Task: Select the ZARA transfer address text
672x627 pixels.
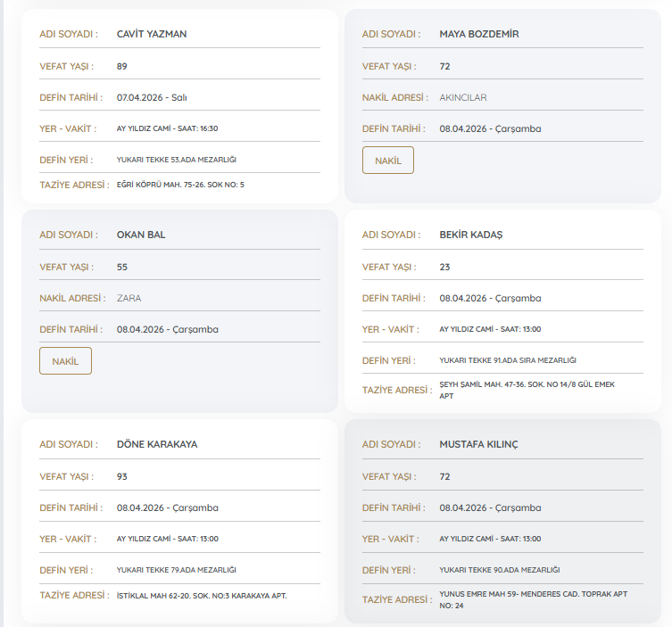Action: [129, 298]
